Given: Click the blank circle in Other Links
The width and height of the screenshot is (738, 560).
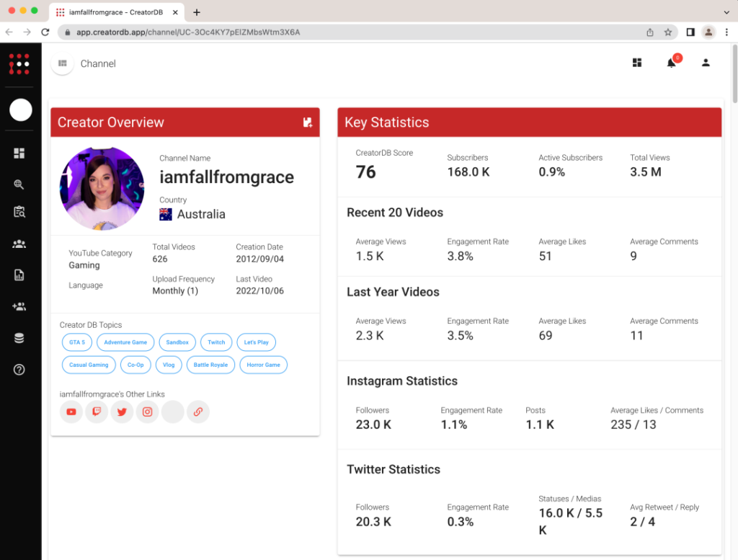Looking at the screenshot, I should click(x=173, y=412).
